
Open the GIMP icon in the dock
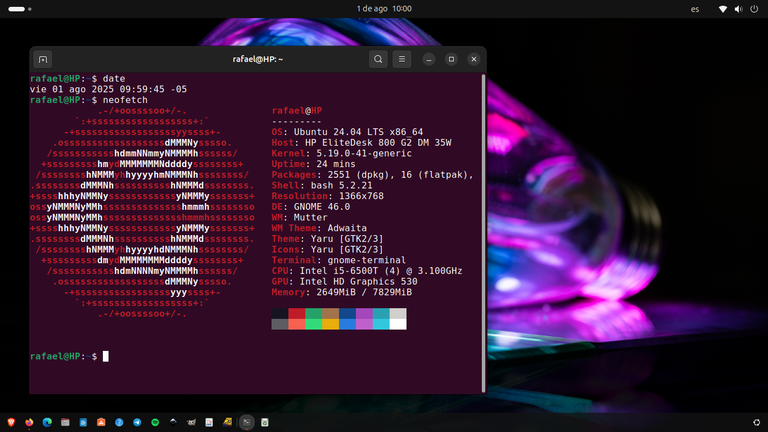point(191,422)
